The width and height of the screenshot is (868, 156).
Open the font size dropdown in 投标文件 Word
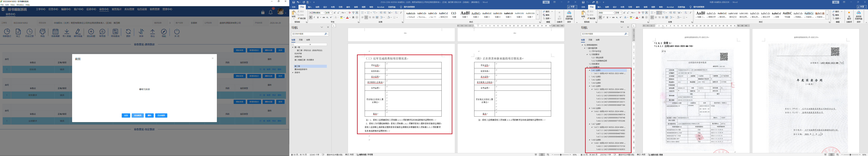tap(621, 13)
